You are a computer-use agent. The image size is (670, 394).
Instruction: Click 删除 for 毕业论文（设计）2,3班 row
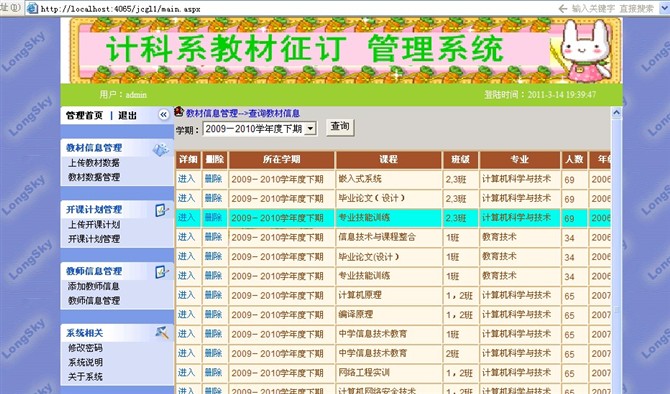pos(213,198)
